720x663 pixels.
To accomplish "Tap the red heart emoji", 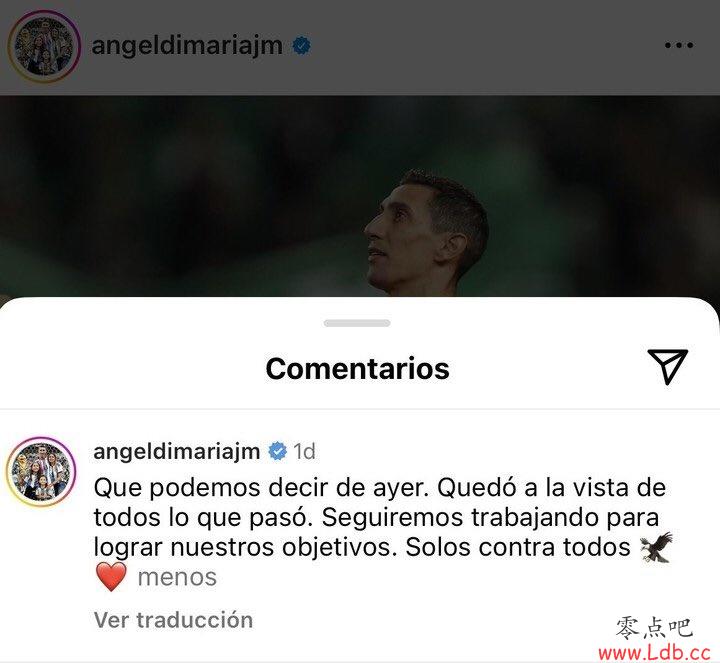I will 111,576.
